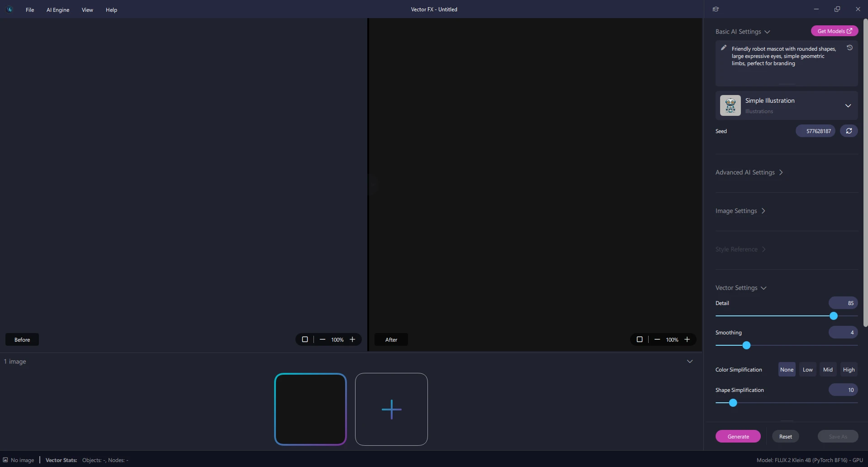Open prompt history clock icon
868x467 pixels.
(x=849, y=48)
